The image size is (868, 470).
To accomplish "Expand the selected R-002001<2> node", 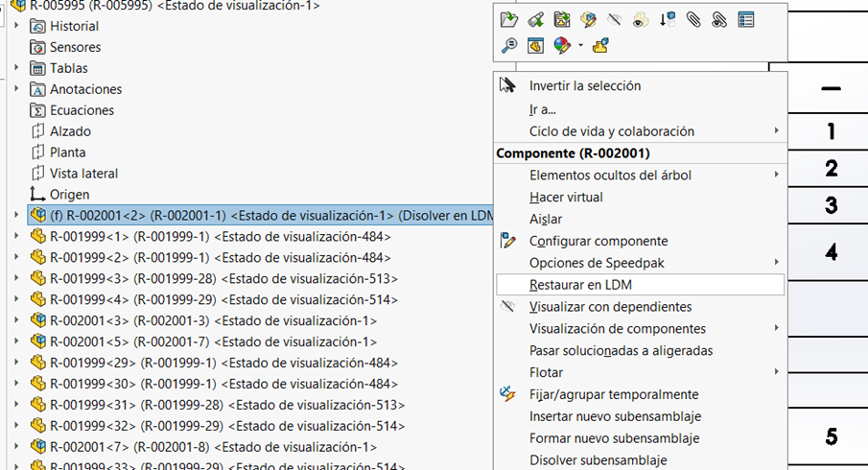I will tap(16, 215).
